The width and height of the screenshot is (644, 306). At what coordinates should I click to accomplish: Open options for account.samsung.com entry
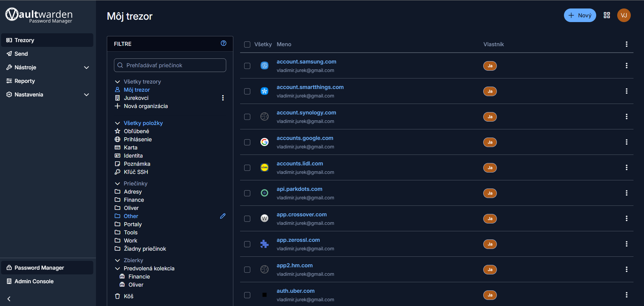click(626, 66)
